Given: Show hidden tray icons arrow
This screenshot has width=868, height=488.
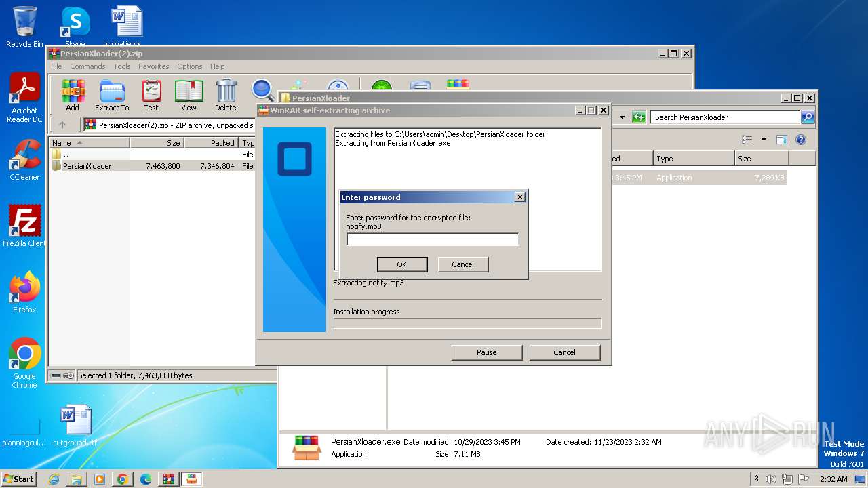Looking at the screenshot, I should 756,479.
